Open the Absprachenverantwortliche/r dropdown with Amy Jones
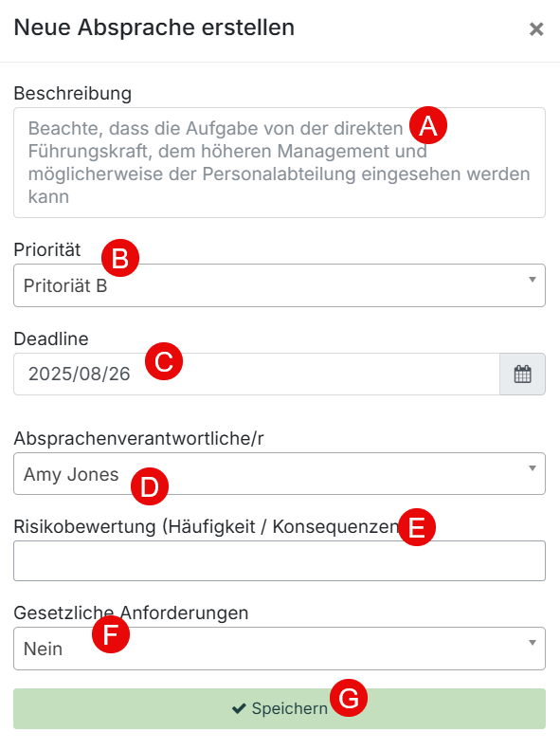Viewport: 560px width, 750px height. (x=280, y=473)
